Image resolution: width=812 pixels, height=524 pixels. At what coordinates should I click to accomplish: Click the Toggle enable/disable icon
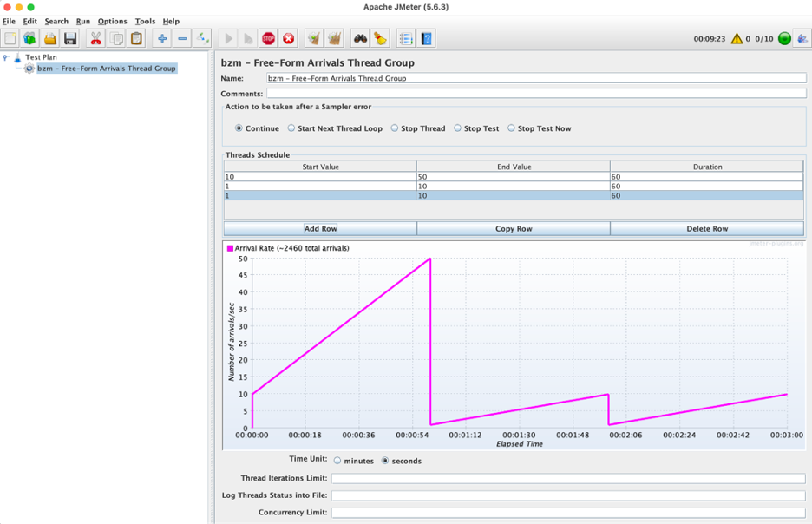tap(202, 38)
